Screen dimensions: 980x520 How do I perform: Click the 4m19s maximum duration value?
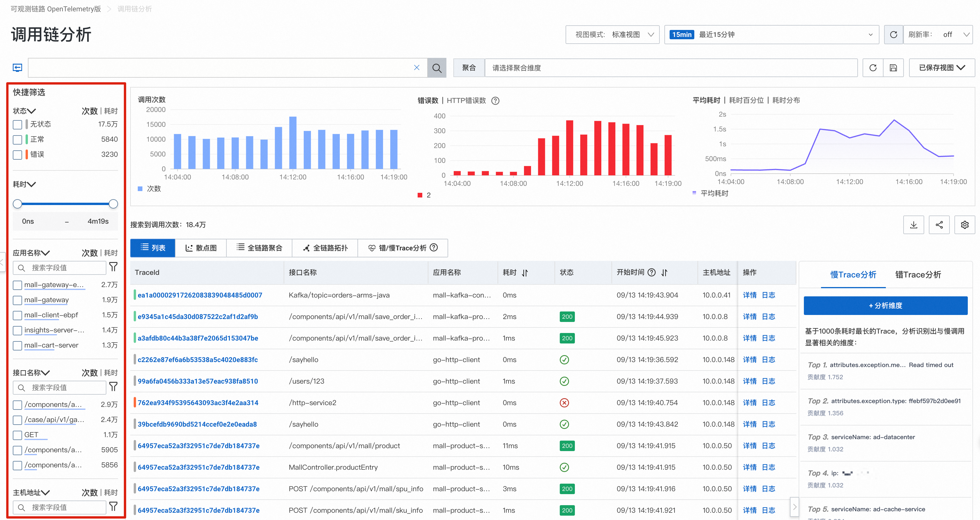point(98,221)
